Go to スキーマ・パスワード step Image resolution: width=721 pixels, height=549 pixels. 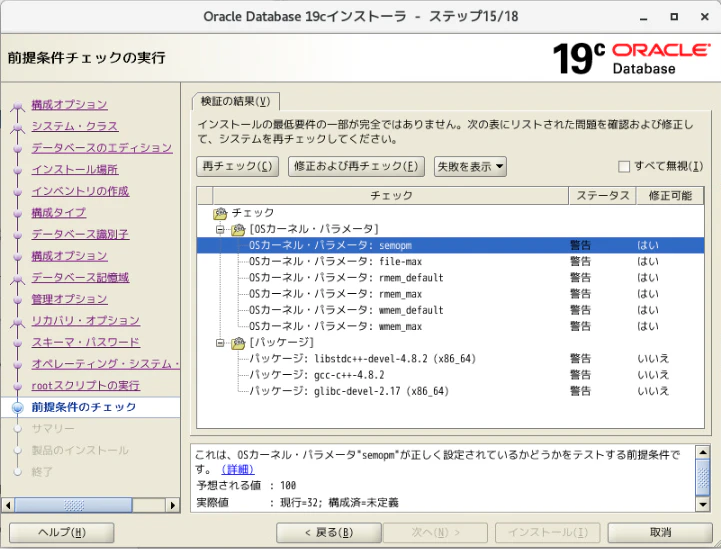pyautogui.click(x=86, y=343)
